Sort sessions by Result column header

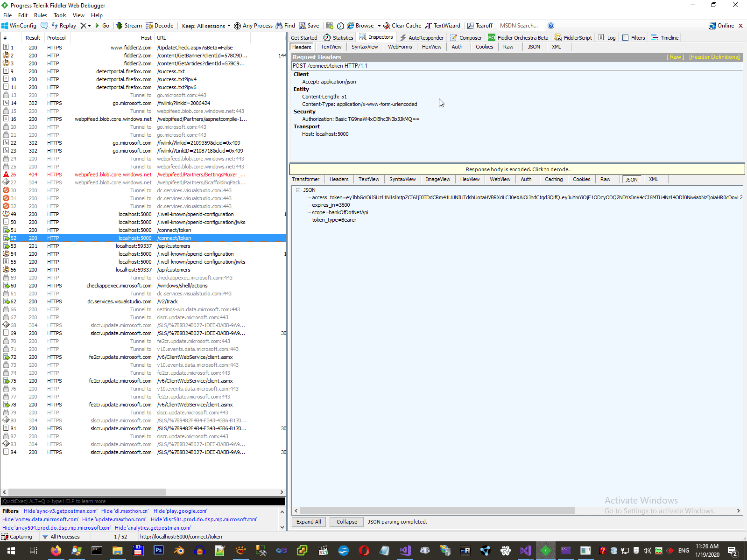pyautogui.click(x=33, y=38)
